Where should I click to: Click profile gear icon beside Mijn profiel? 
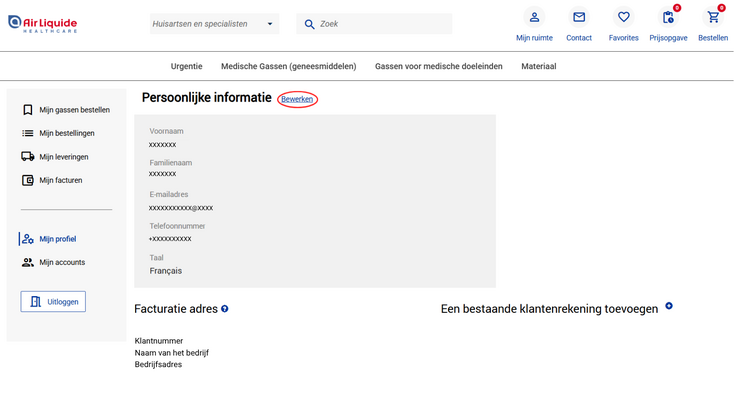tap(28, 239)
